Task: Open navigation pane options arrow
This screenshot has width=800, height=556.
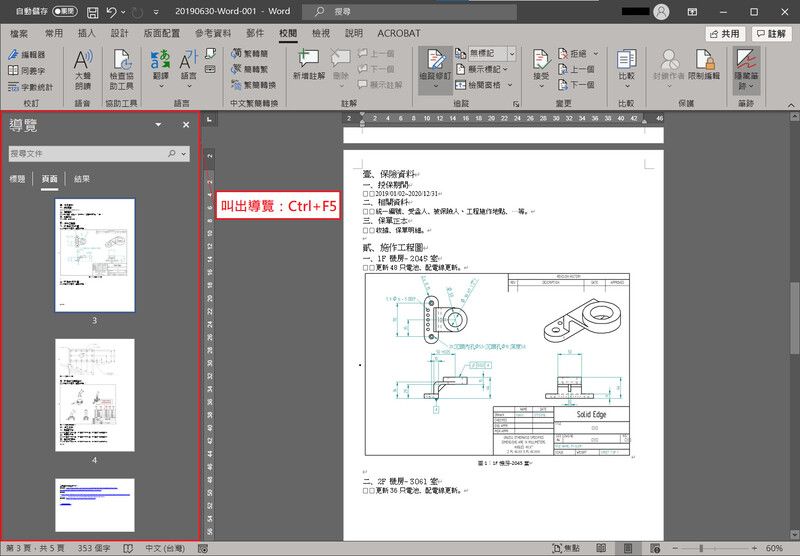Action: 159,124
